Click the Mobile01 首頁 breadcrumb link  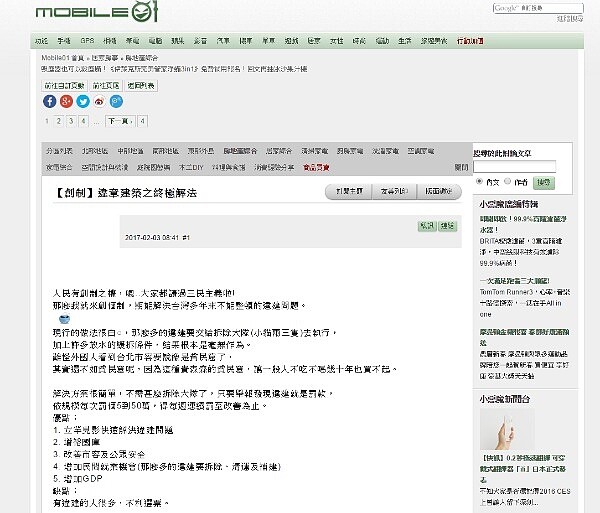click(x=63, y=58)
